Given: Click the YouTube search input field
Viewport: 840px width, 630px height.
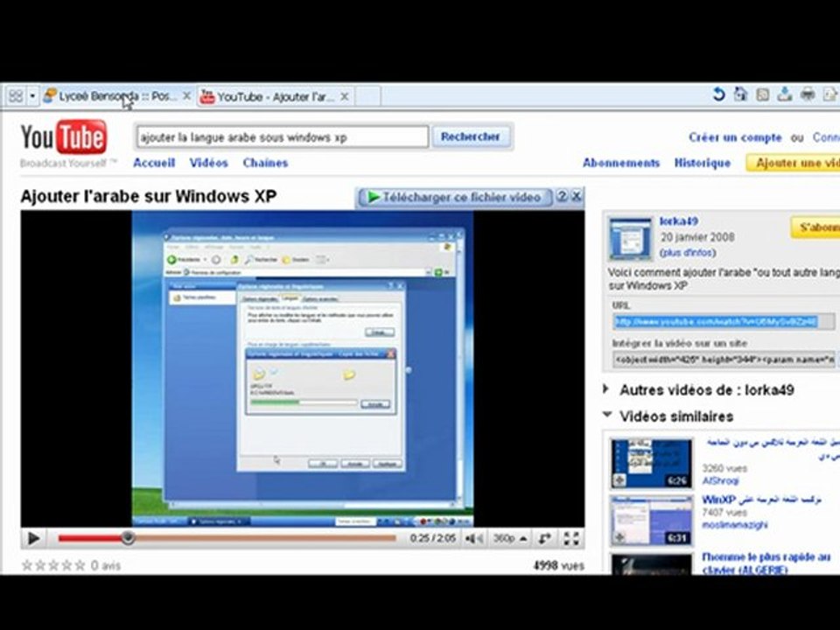Looking at the screenshot, I should coord(283,137).
